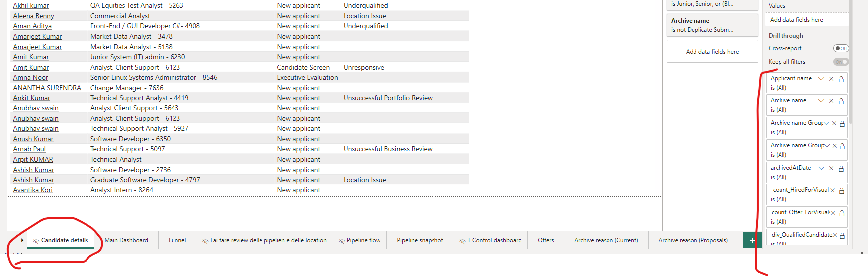The height and width of the screenshot is (276, 868).
Task: Open Fai fare review delle pipelien tab
Action: [x=264, y=240]
